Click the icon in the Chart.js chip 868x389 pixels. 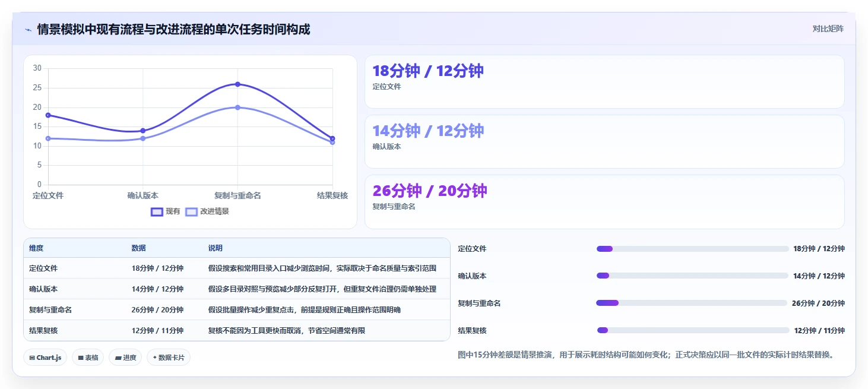[x=32, y=358]
